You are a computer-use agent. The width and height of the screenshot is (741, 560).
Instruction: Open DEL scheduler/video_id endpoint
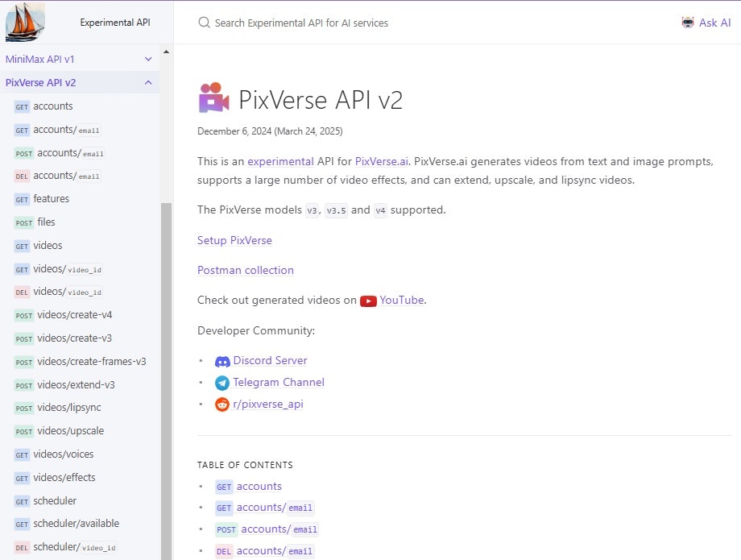pos(65,547)
